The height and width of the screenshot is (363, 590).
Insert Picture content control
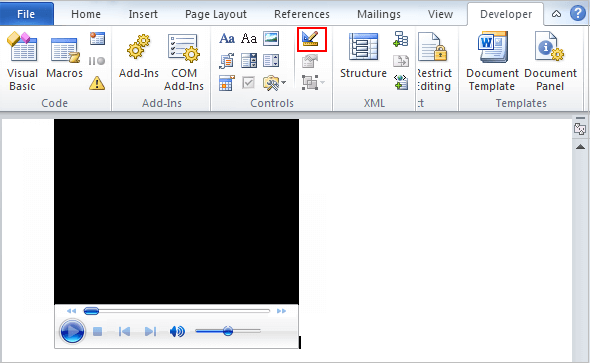tap(271, 38)
